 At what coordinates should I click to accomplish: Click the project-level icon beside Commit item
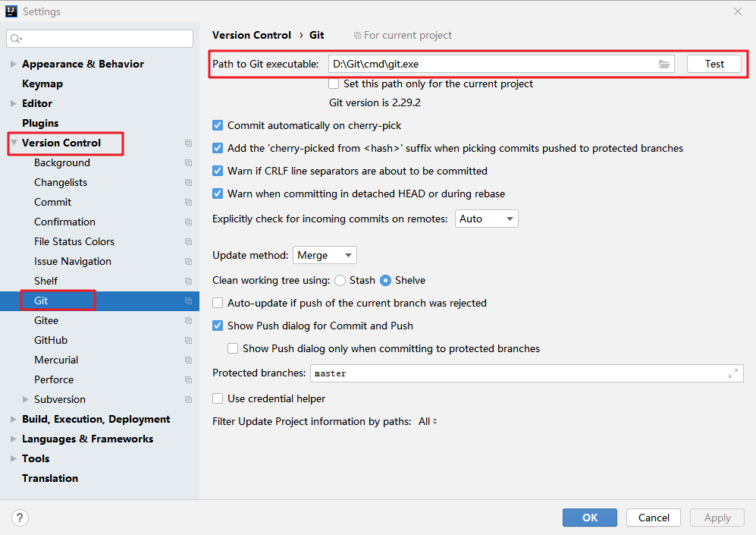(x=188, y=203)
